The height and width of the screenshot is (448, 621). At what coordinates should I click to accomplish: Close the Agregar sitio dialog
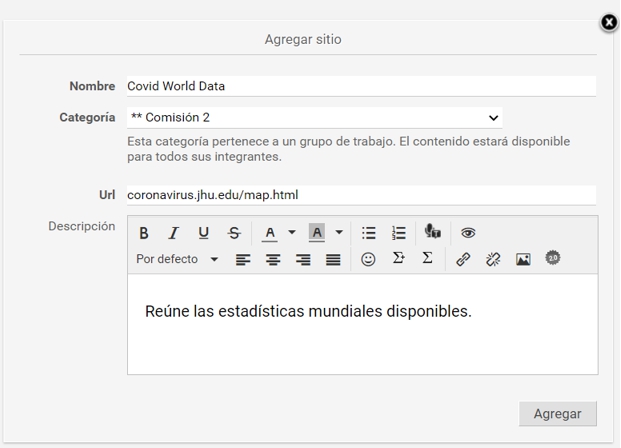coord(608,23)
